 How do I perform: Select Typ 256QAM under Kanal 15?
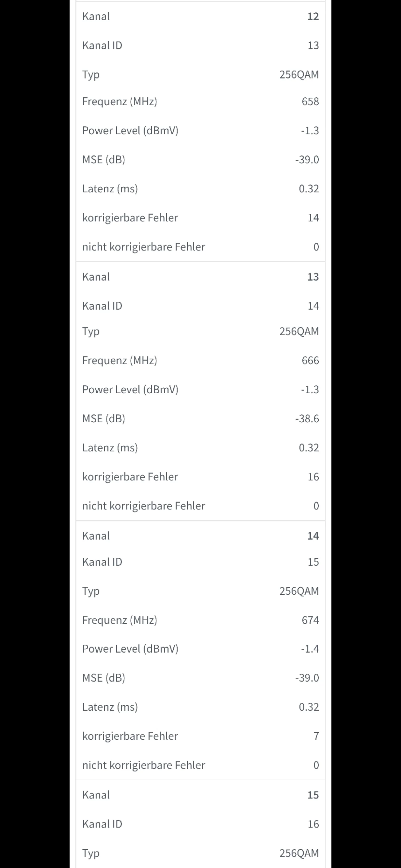point(299,853)
